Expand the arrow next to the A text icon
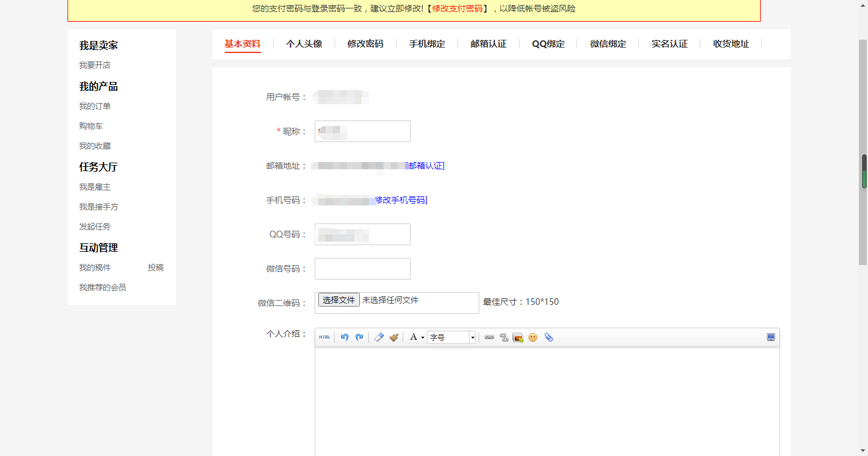 click(x=423, y=338)
